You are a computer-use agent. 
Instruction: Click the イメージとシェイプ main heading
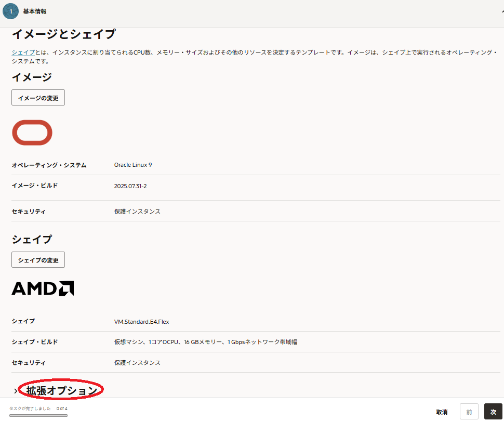[63, 35]
